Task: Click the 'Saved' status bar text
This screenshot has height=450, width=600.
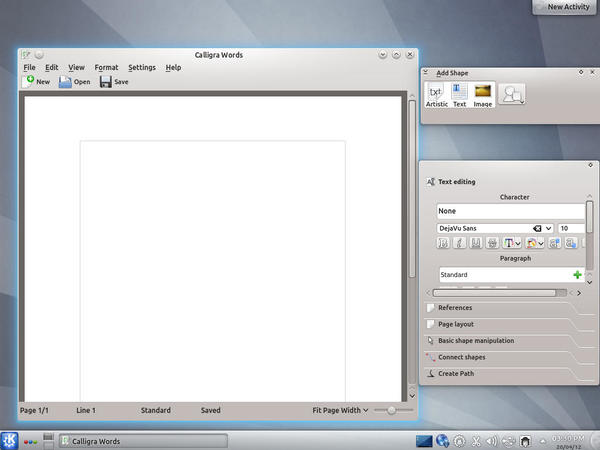Action: coord(210,410)
